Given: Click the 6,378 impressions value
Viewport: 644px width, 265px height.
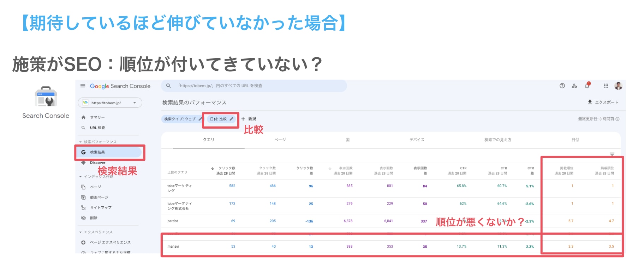Looking at the screenshot, I should point(348,221).
